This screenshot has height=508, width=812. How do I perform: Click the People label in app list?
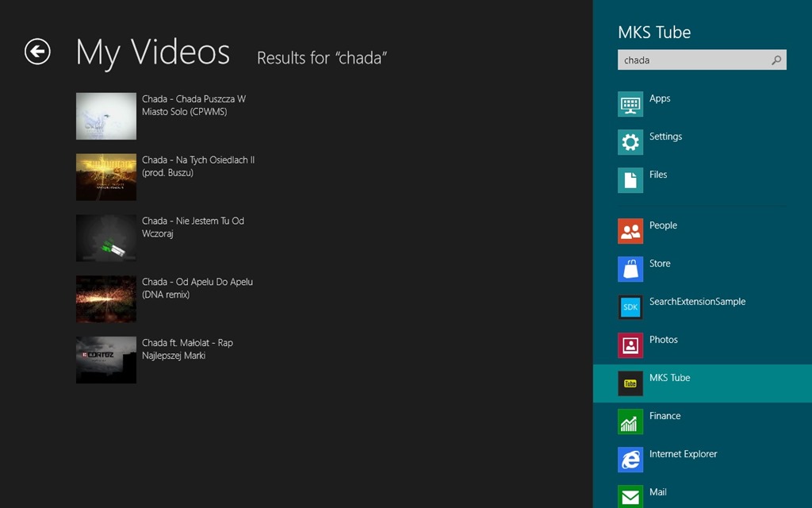[664, 225]
